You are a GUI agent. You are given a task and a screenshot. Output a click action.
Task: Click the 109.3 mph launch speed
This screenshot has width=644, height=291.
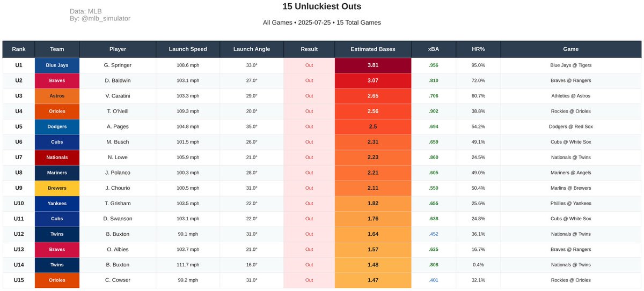click(188, 111)
